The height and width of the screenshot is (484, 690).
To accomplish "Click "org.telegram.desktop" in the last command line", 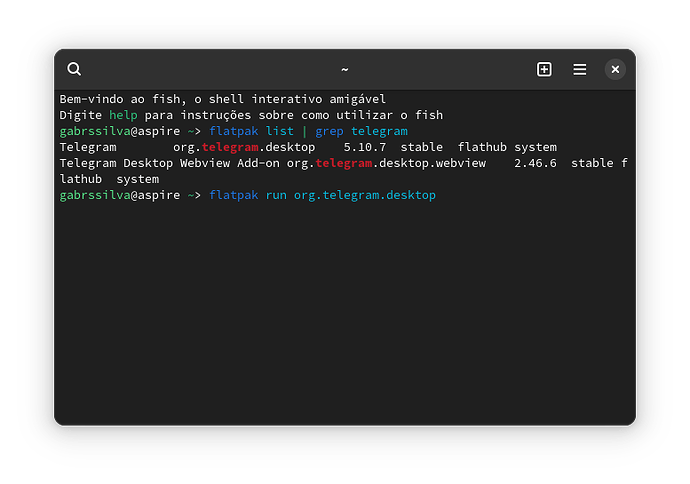I will pyautogui.click(x=365, y=195).
